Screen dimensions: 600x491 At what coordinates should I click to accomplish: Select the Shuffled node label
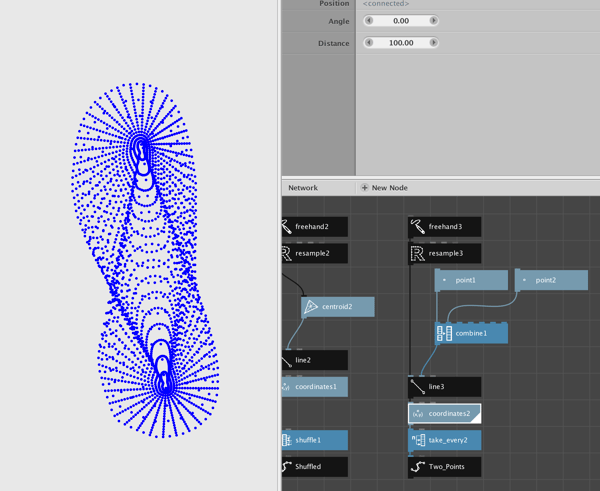click(308, 467)
